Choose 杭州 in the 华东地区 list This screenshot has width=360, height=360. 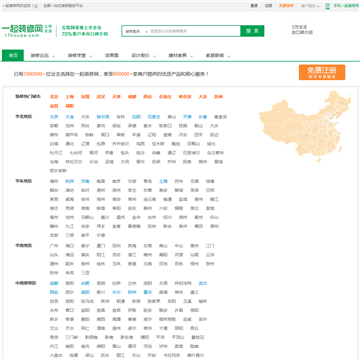(70, 181)
